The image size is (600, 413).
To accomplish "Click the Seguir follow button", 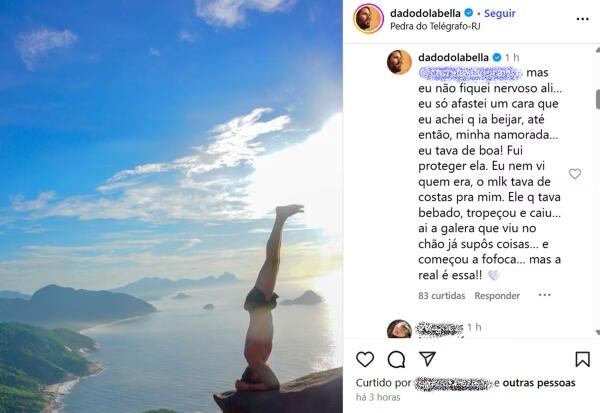I will (500, 13).
